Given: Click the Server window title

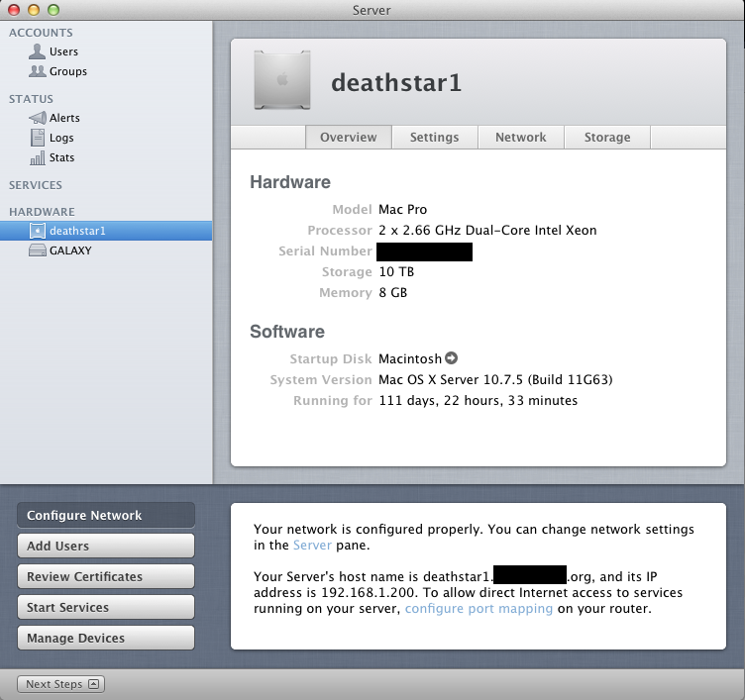Looking at the screenshot, I should pyautogui.click(x=372, y=10).
